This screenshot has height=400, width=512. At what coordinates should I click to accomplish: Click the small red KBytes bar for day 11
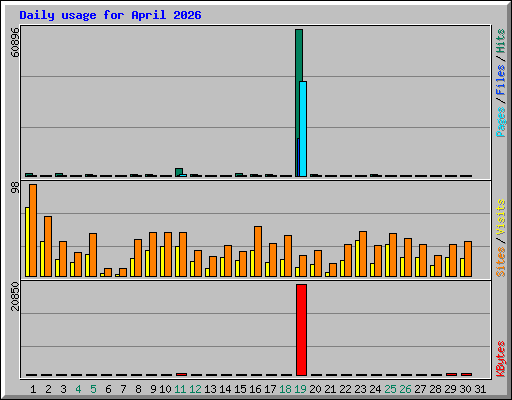click(x=181, y=374)
